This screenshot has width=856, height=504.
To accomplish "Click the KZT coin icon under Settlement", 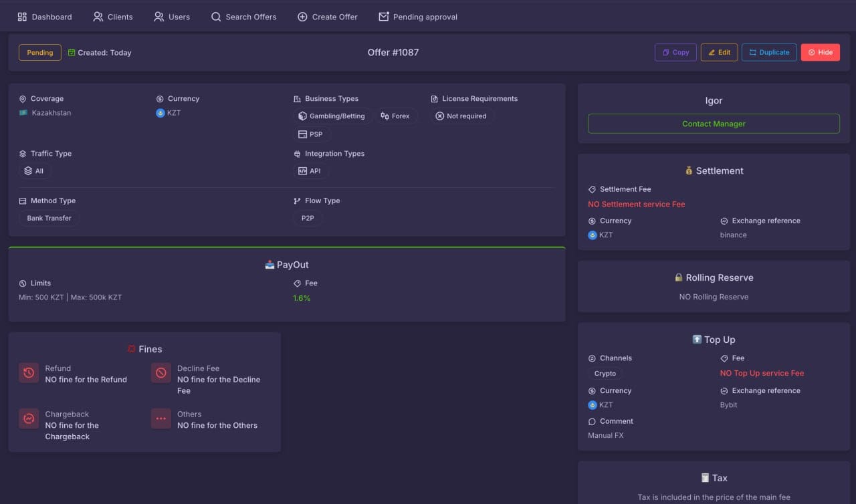I will click(x=592, y=235).
